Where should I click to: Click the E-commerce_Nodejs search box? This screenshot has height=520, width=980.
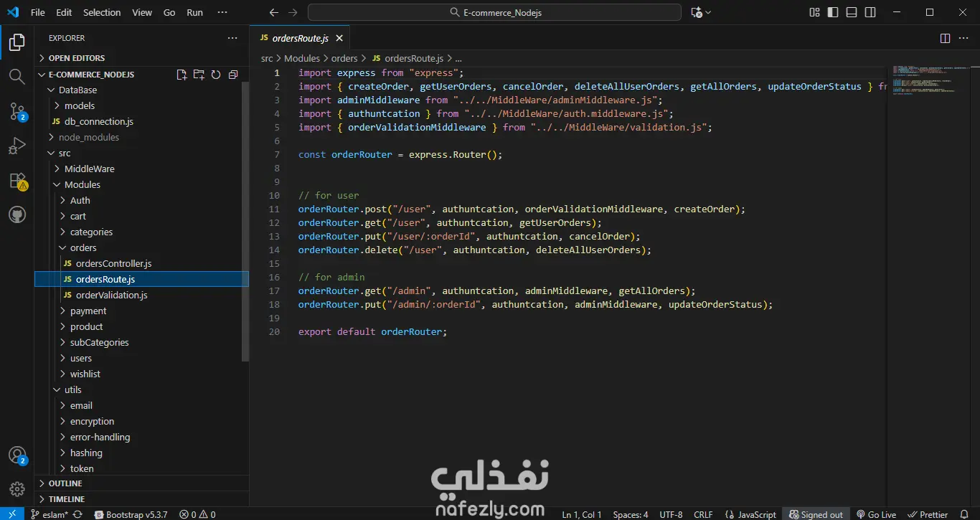494,12
